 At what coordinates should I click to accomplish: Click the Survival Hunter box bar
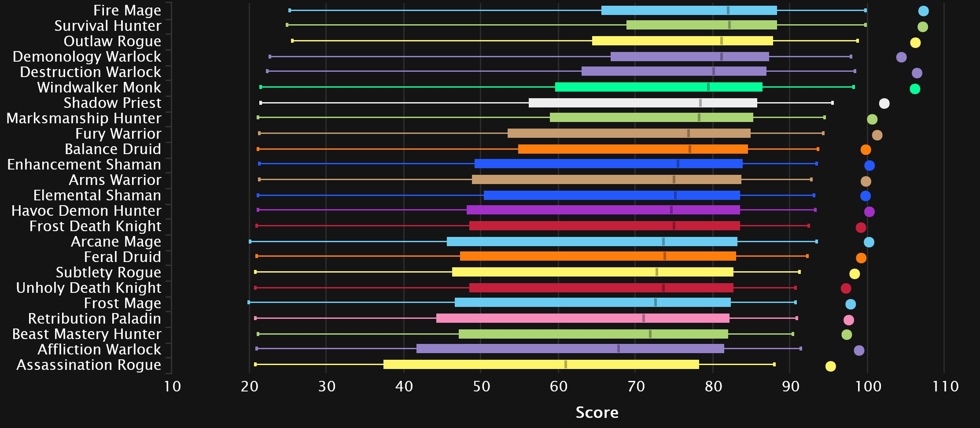click(702, 25)
